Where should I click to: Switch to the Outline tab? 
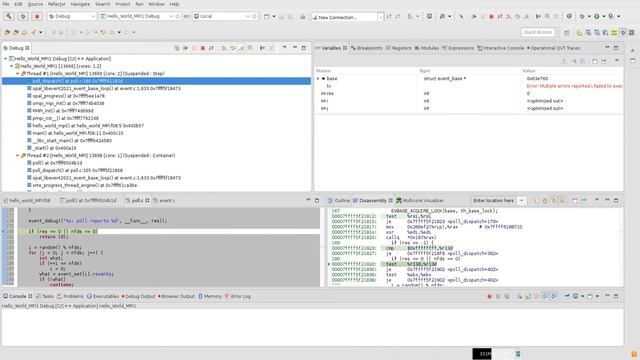339,200
